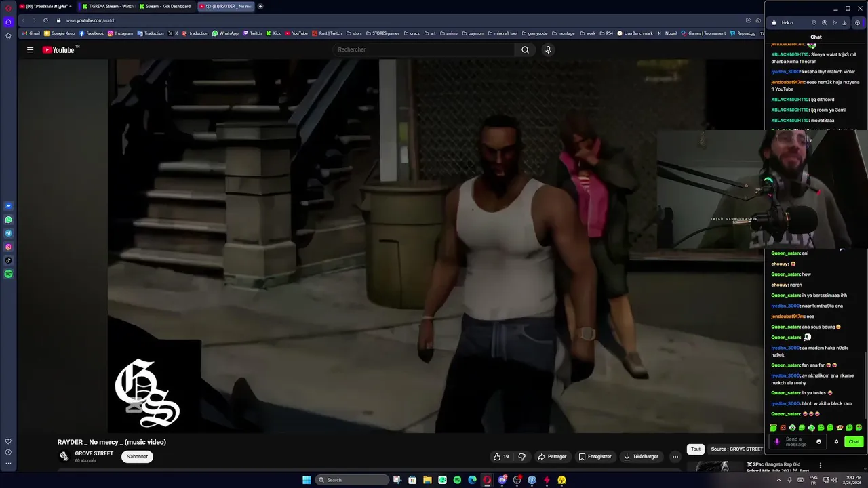Open Opera sidebar Messenger icon
Screen dimensions: 868x488
tap(8, 206)
